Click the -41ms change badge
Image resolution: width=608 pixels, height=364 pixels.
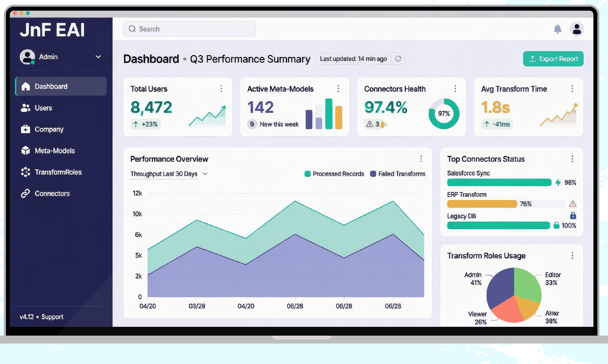(x=497, y=124)
